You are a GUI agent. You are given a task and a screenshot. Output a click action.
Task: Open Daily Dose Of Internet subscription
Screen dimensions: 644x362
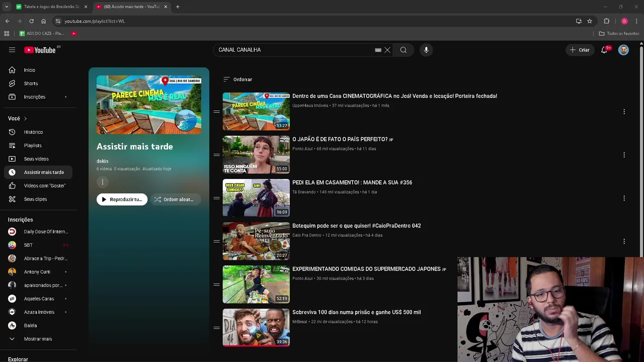[38, 232]
